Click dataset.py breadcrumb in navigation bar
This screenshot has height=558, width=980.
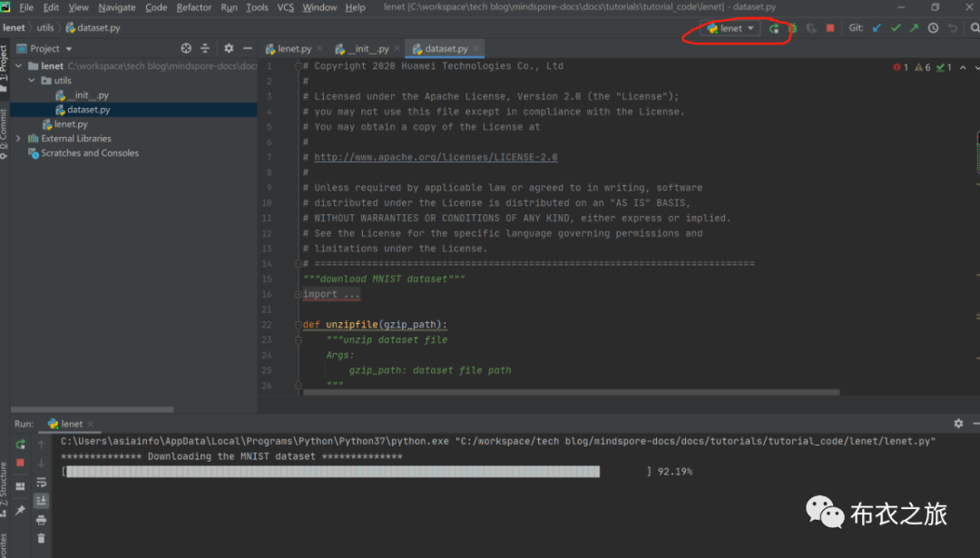(x=93, y=27)
